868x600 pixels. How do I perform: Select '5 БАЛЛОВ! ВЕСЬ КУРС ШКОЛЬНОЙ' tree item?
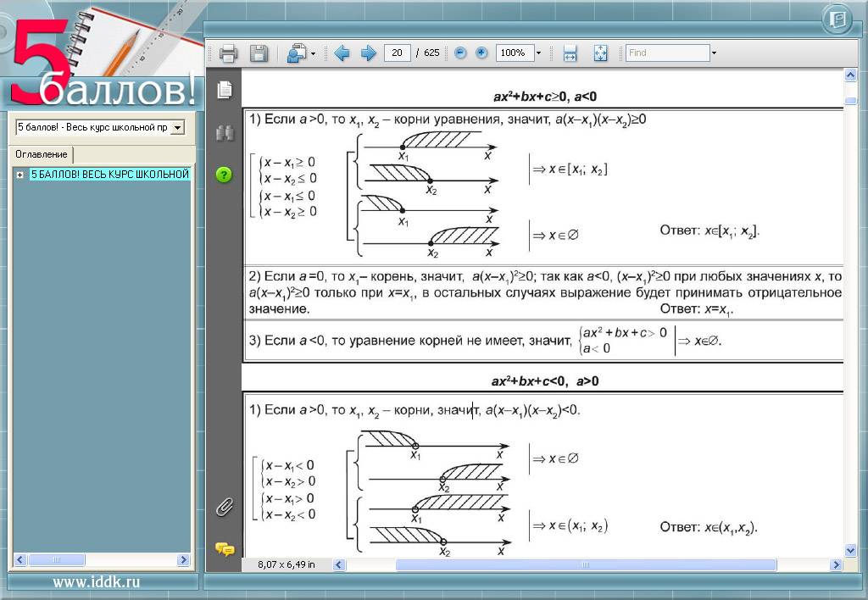coord(109,175)
